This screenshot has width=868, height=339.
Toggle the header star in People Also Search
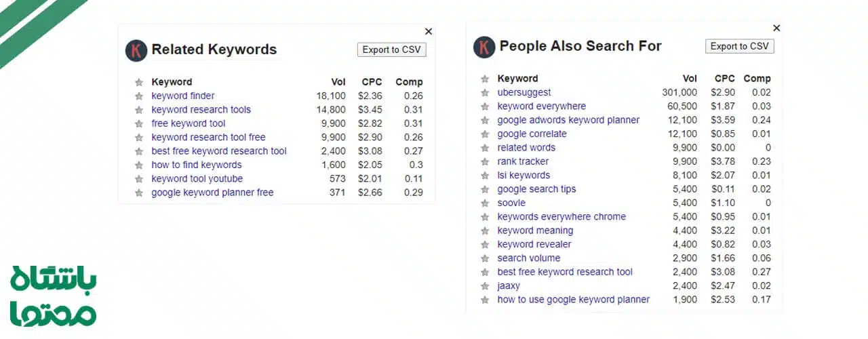tap(485, 79)
